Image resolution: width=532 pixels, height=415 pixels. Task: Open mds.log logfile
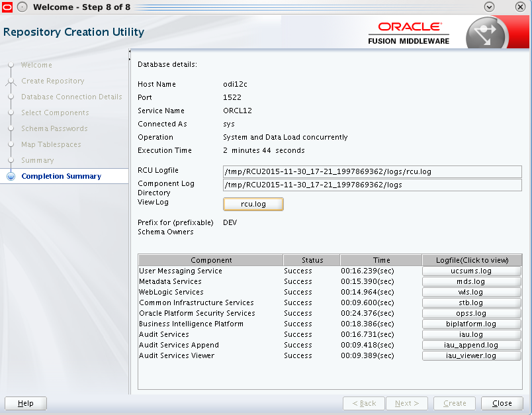[471, 281]
